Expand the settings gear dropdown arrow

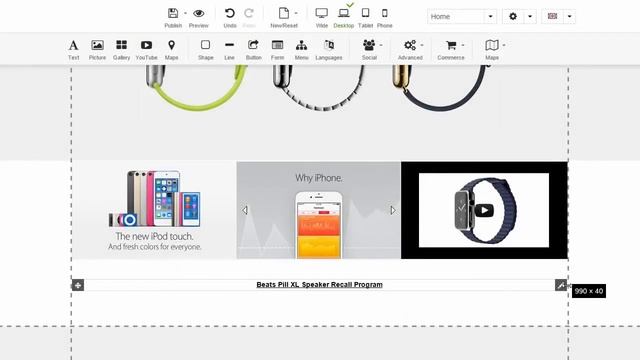tap(530, 17)
